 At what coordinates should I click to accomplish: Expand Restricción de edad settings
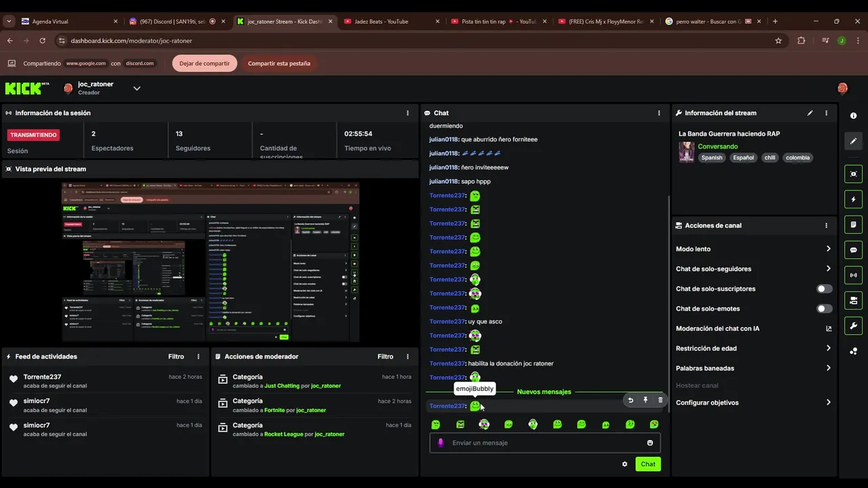point(828,348)
